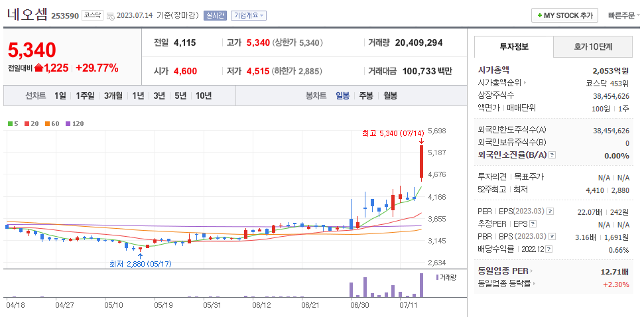Select the 일봉 daily candle chart
Image resolution: width=644 pixels, height=317 pixels.
(342, 95)
